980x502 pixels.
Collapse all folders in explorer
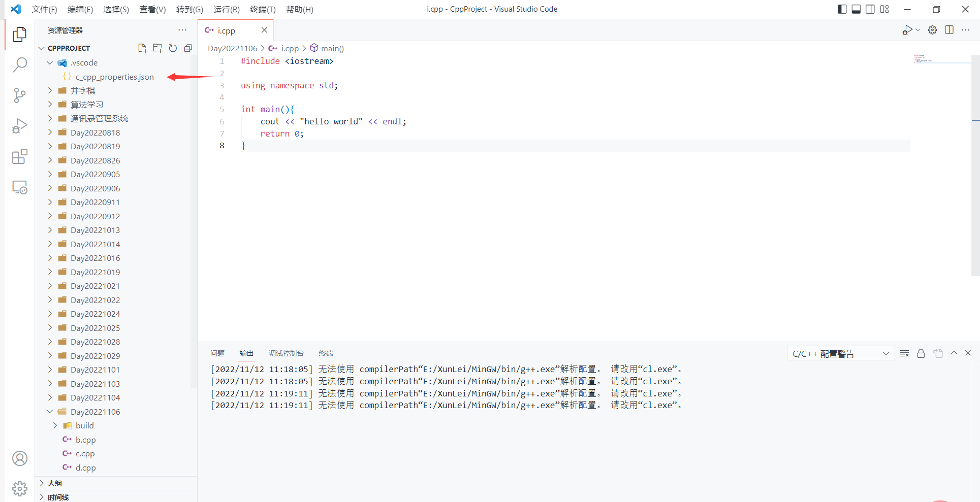coord(188,48)
